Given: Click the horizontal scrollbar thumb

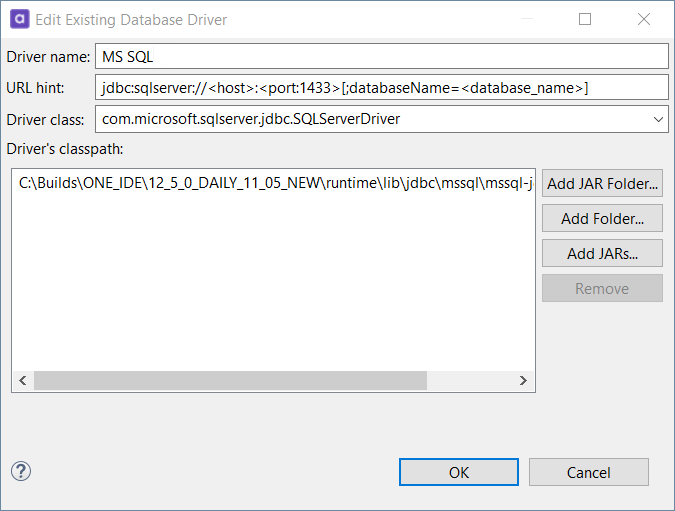Looking at the screenshot, I should 230,381.
